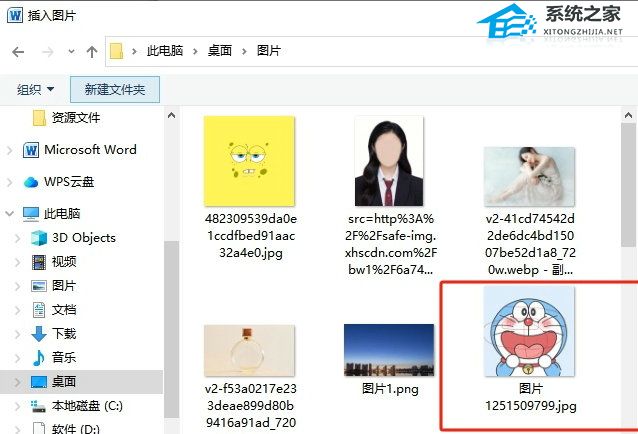Select 软件 (D:) drive
The height and width of the screenshot is (434, 638).
coord(76,429)
